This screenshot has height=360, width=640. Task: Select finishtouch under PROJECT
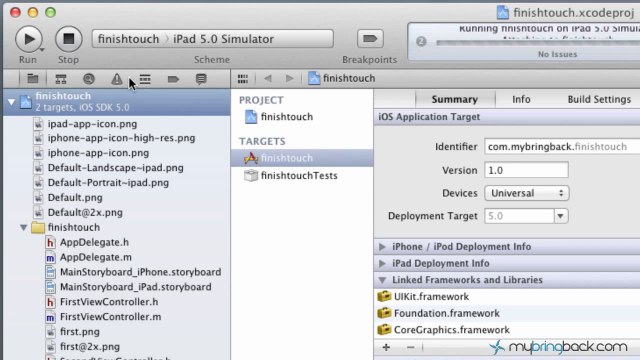[287, 117]
